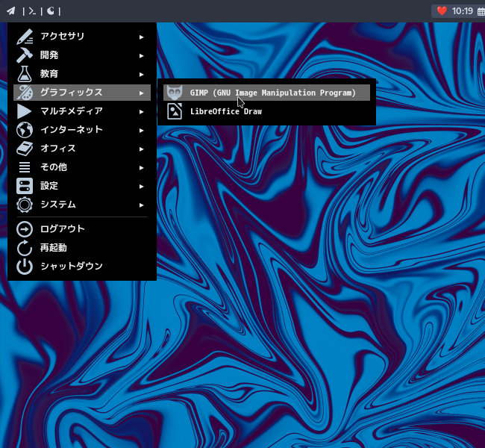The image size is (485, 448).
Task: Click the オフィス book icon
Action: click(25, 149)
